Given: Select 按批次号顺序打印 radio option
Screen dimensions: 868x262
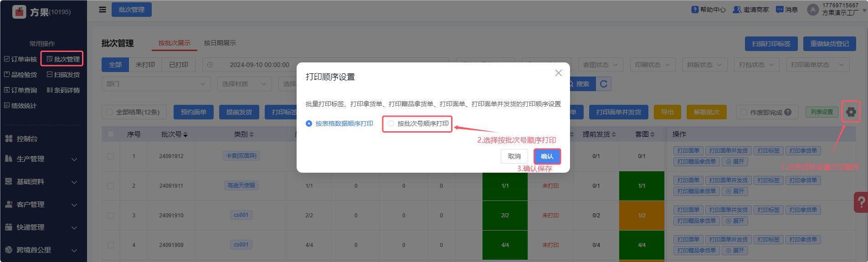Looking at the screenshot, I should tap(418, 123).
